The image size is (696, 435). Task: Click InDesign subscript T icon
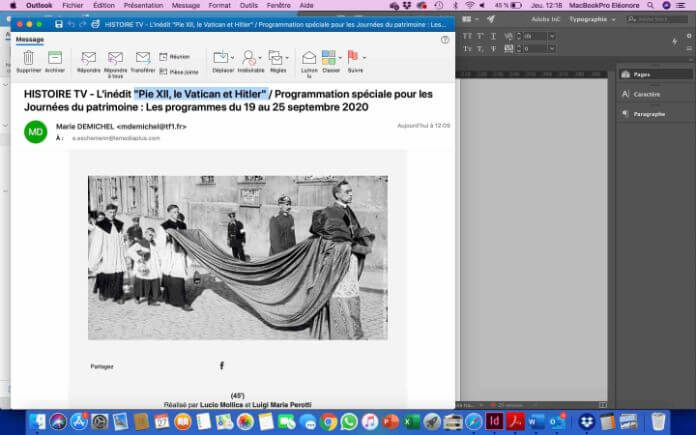point(480,48)
